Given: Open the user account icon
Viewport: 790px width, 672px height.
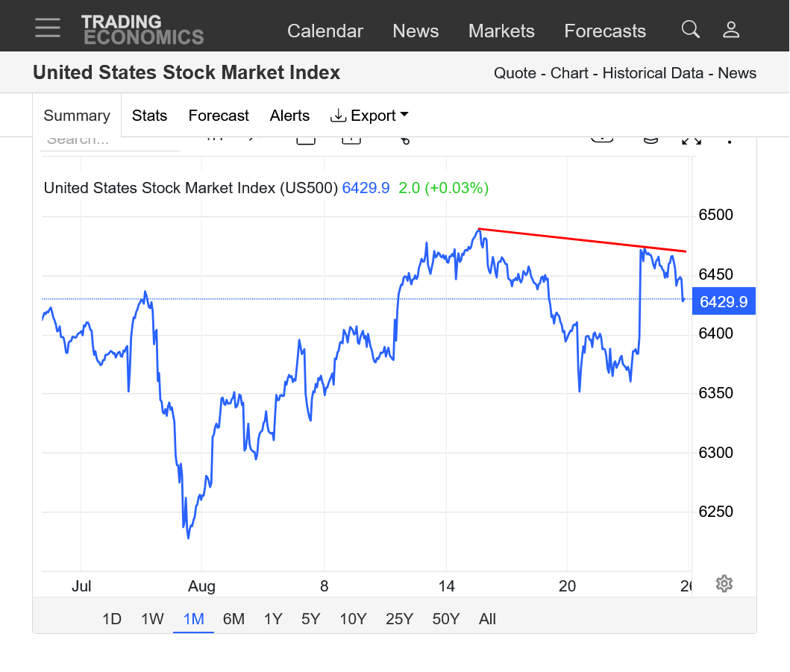Looking at the screenshot, I should click(731, 30).
